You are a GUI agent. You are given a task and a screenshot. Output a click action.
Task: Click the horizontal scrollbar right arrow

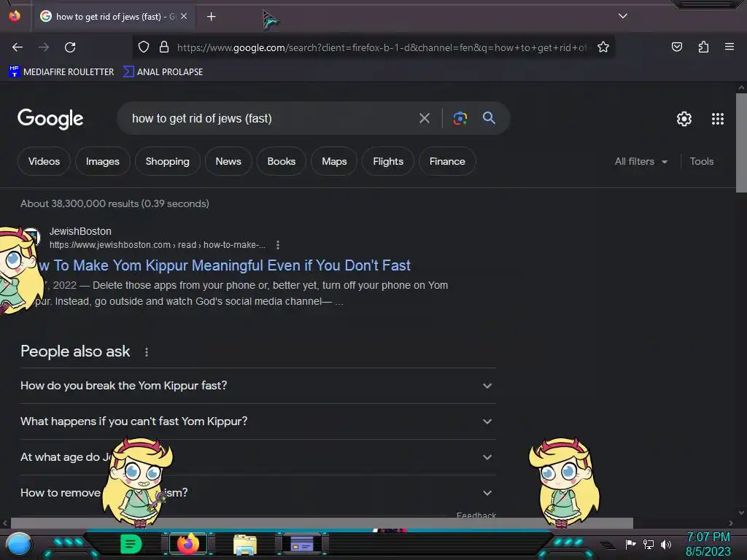(731, 523)
